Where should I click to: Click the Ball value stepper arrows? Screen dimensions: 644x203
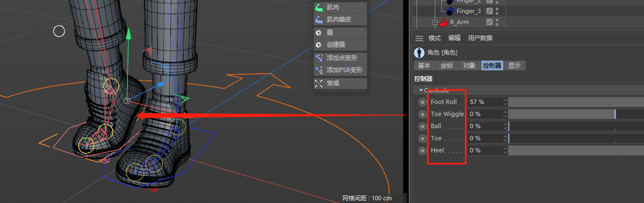click(x=505, y=126)
